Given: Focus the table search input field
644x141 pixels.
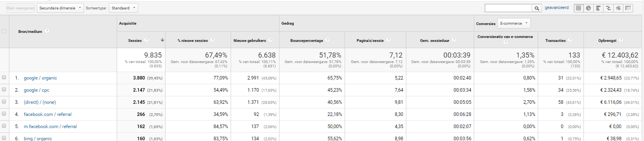Looking at the screenshot, I should 508,8.
